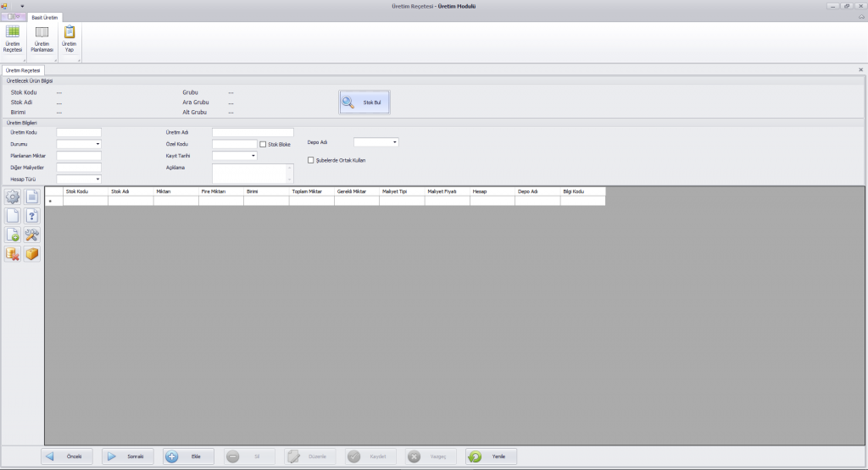
Task: Select the Basit Üretim ribbon tab
Action: tap(44, 18)
